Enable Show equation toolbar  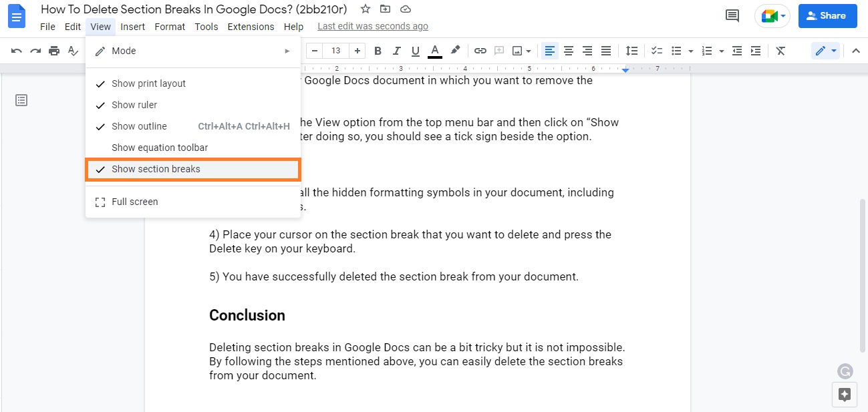pyautogui.click(x=159, y=148)
